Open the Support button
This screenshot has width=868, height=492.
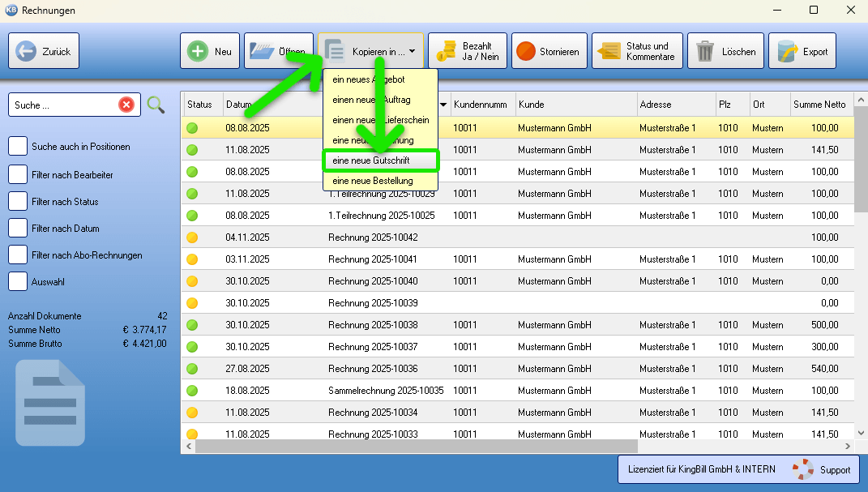pyautogui.click(x=823, y=469)
